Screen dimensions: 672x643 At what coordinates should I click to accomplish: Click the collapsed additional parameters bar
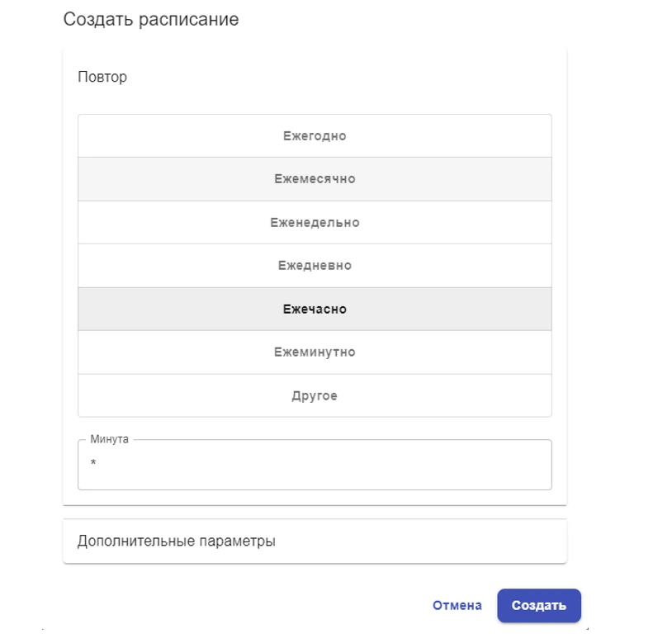tap(314, 540)
